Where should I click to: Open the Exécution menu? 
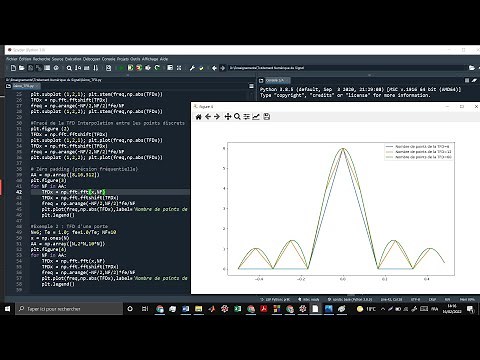coord(73,59)
